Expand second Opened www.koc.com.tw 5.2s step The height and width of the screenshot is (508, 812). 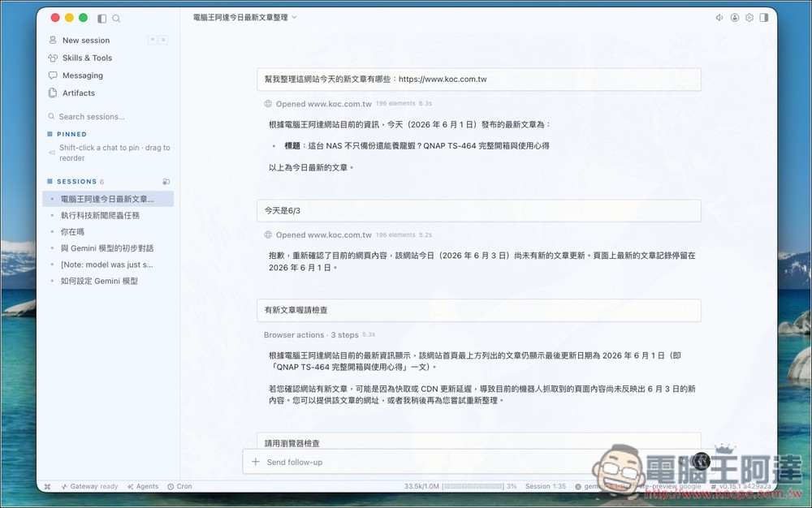click(x=348, y=235)
